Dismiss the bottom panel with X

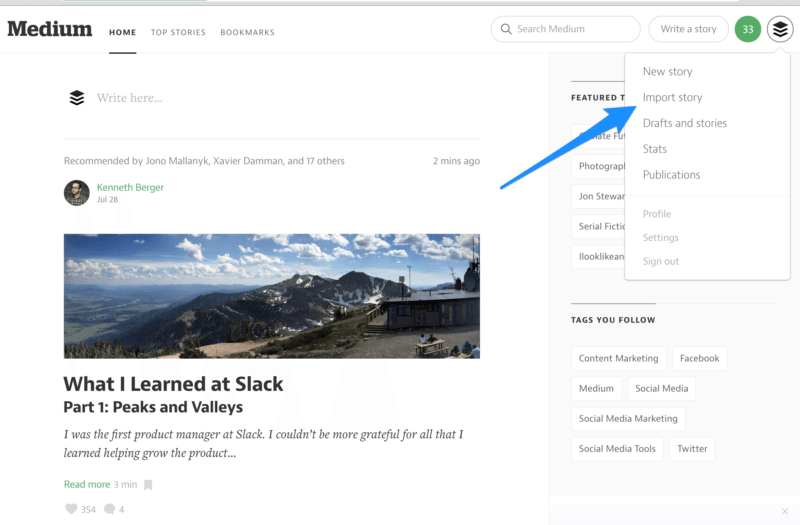[x=785, y=511]
